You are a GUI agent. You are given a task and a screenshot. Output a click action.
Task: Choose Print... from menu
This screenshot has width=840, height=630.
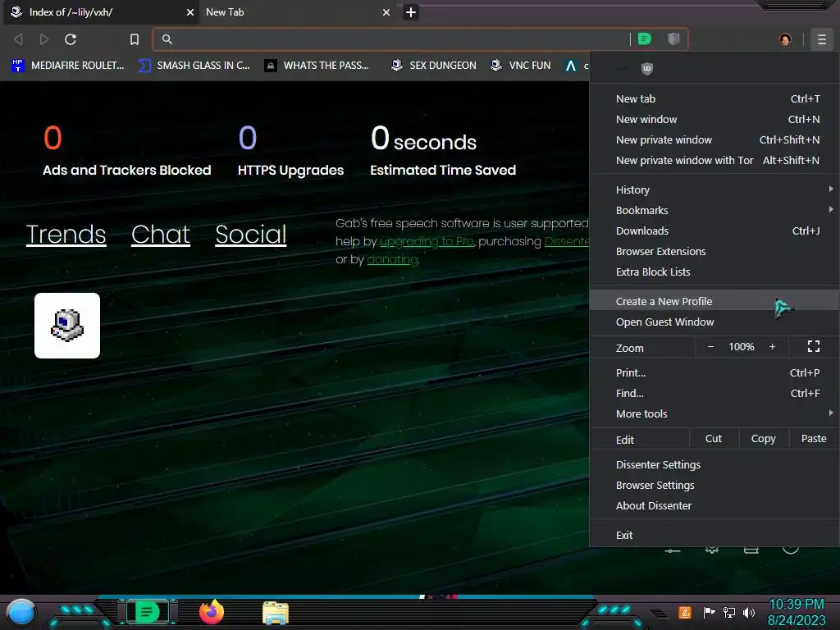point(714,373)
